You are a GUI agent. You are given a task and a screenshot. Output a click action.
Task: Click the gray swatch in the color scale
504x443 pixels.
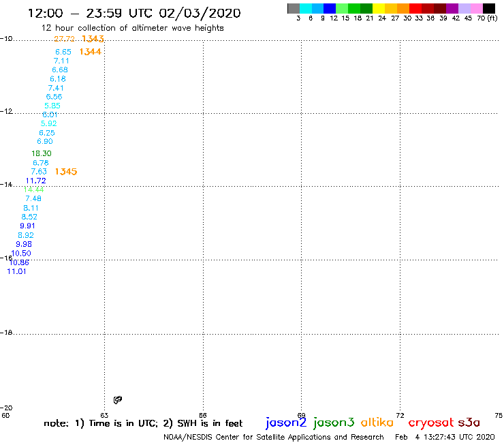(294, 8)
